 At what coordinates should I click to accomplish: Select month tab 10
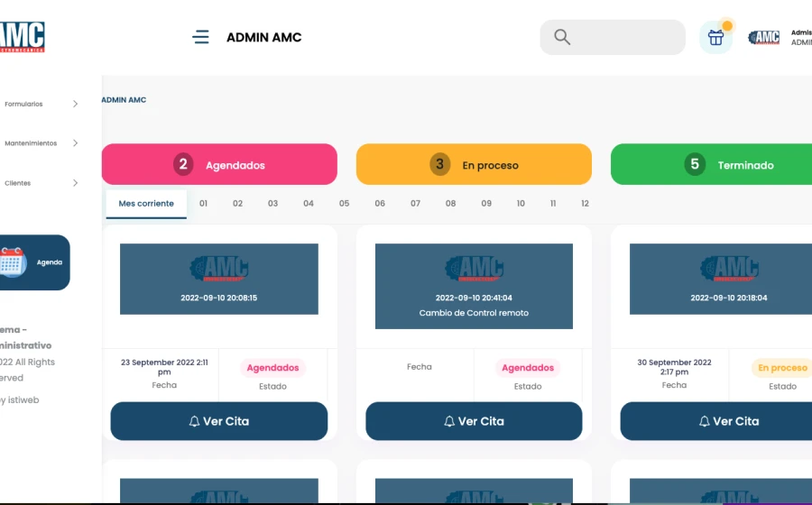coord(521,204)
